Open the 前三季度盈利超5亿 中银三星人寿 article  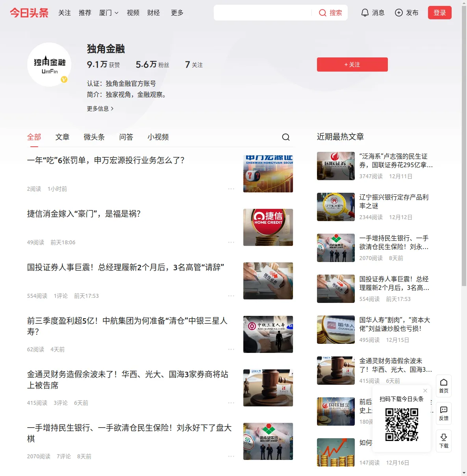click(x=127, y=327)
